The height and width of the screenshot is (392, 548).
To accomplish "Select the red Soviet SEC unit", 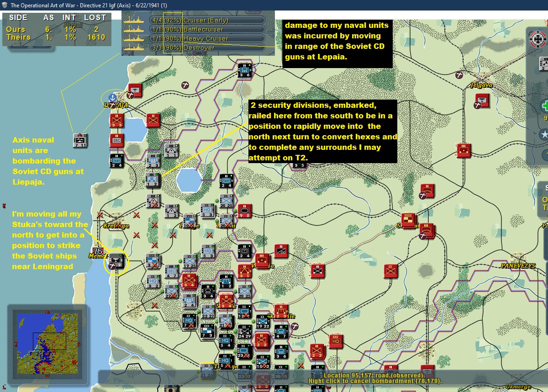I will tap(116, 141).
